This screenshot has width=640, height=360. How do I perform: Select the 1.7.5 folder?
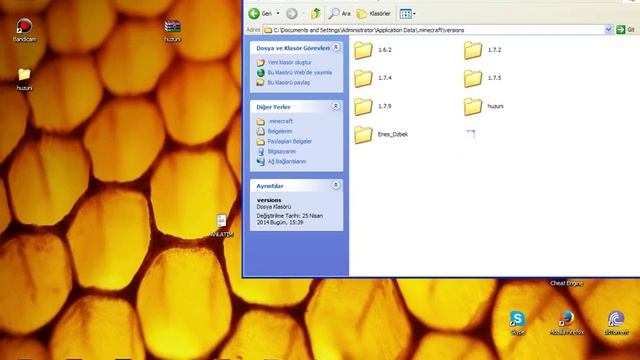pyautogui.click(x=482, y=78)
